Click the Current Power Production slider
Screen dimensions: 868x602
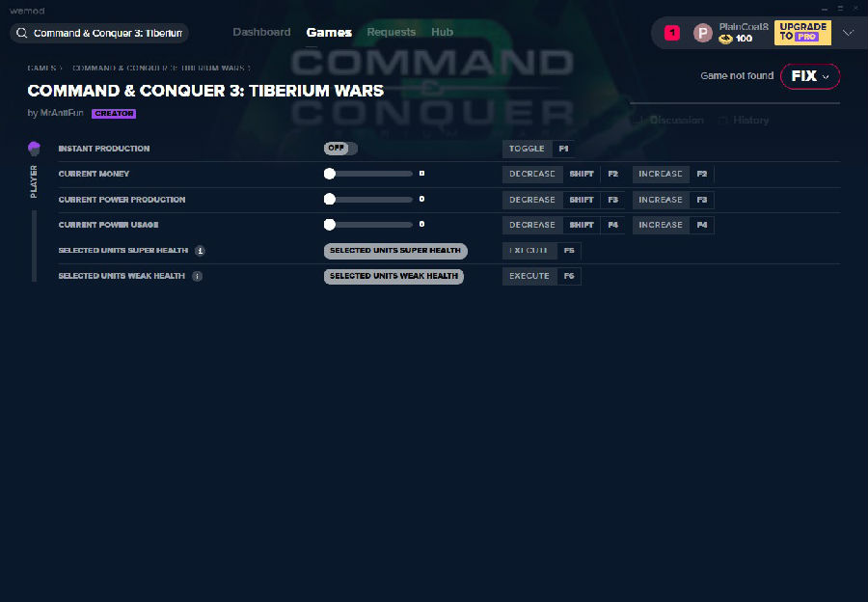(368, 200)
